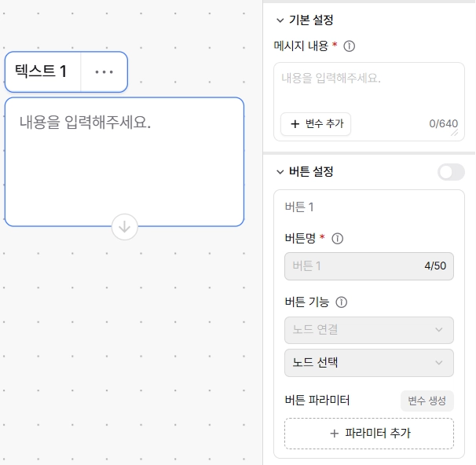Click info icon next to 버튼명
This screenshot has width=476, height=465.
[x=337, y=239]
